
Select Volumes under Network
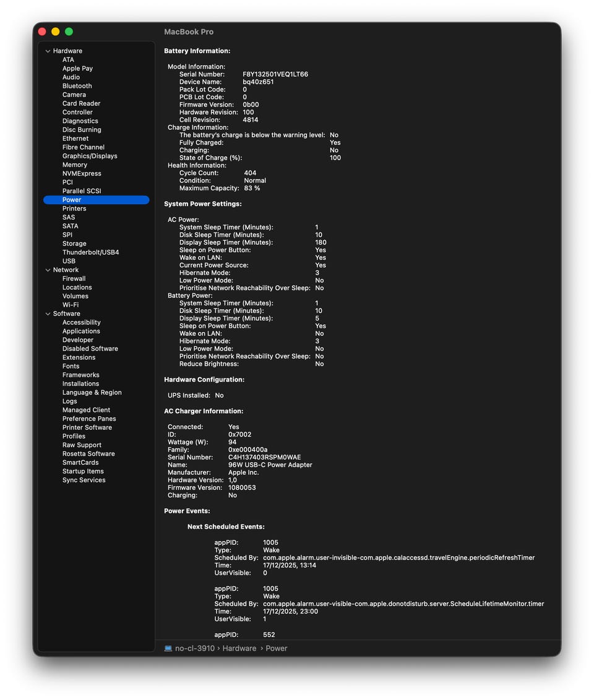click(75, 296)
